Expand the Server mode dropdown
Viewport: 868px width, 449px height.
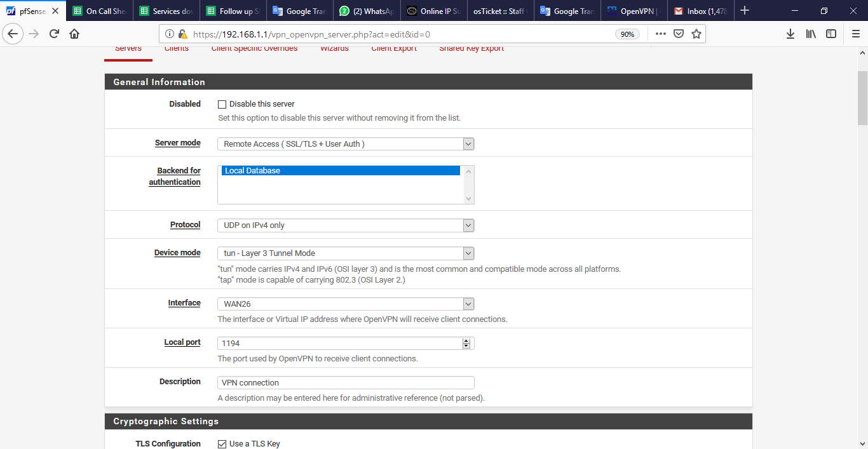346,144
